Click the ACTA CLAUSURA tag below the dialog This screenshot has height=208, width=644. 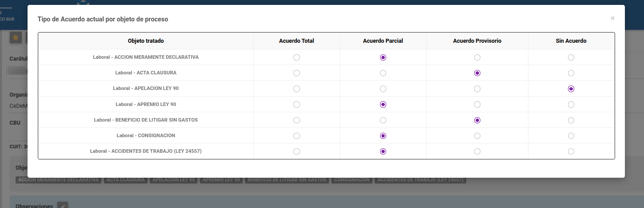(125, 180)
